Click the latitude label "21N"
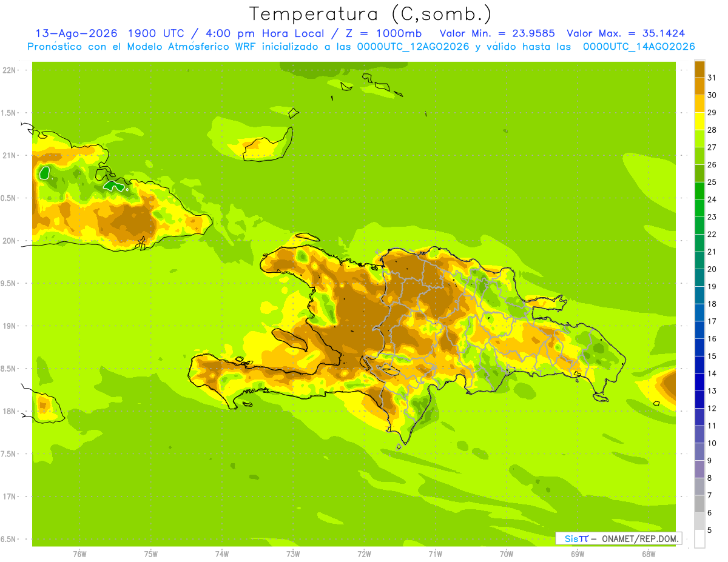This screenshot has height=562, width=728. pos(10,155)
